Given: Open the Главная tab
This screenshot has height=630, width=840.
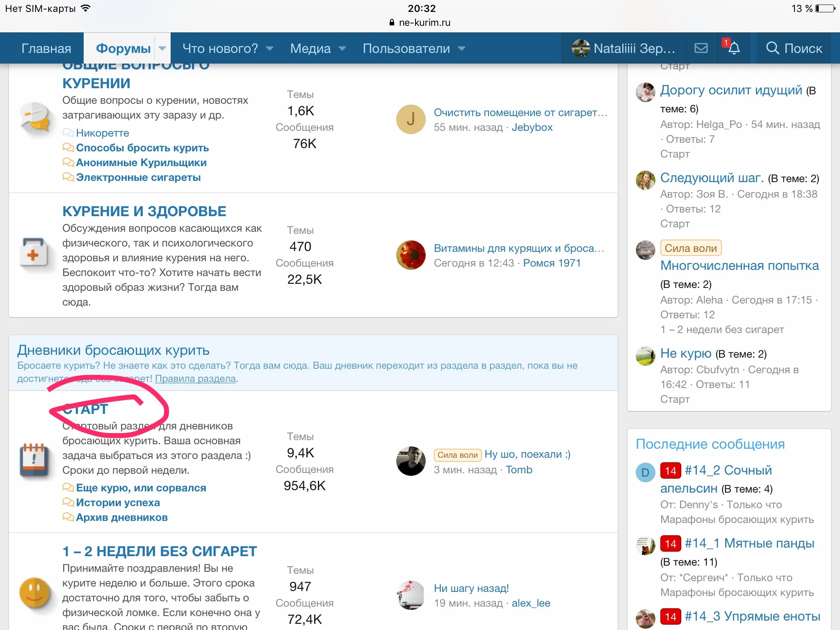Looking at the screenshot, I should [46, 48].
